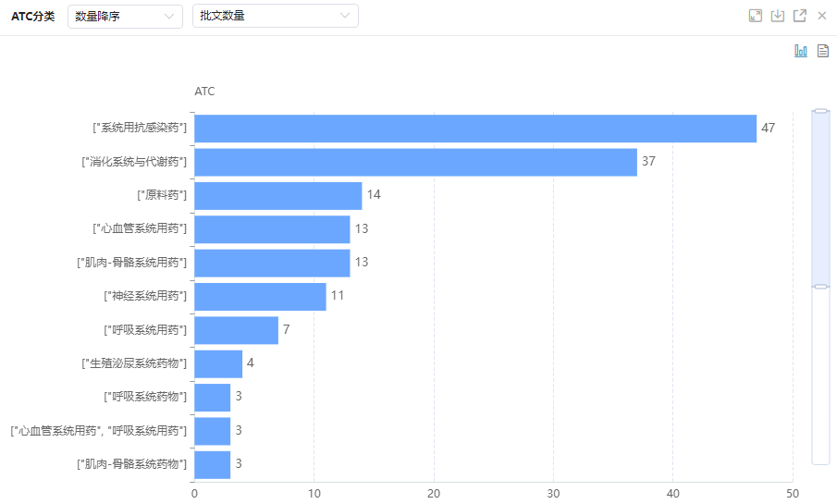Click the 神经系统用药 bar with value 11
Screen dimensions: 837x504
click(x=260, y=297)
